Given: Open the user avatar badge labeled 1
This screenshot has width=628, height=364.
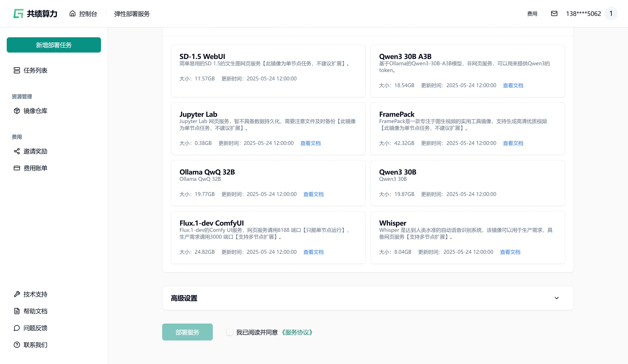Looking at the screenshot, I should tap(611, 13).
